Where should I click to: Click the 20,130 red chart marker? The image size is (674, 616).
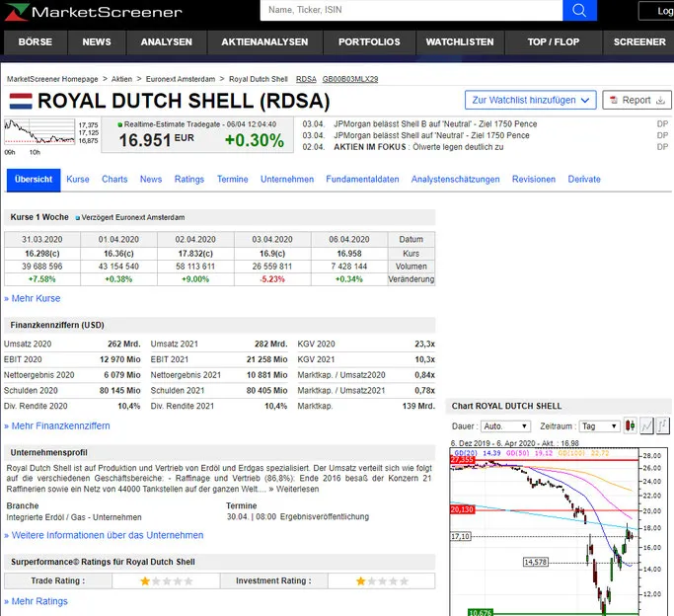(462, 509)
